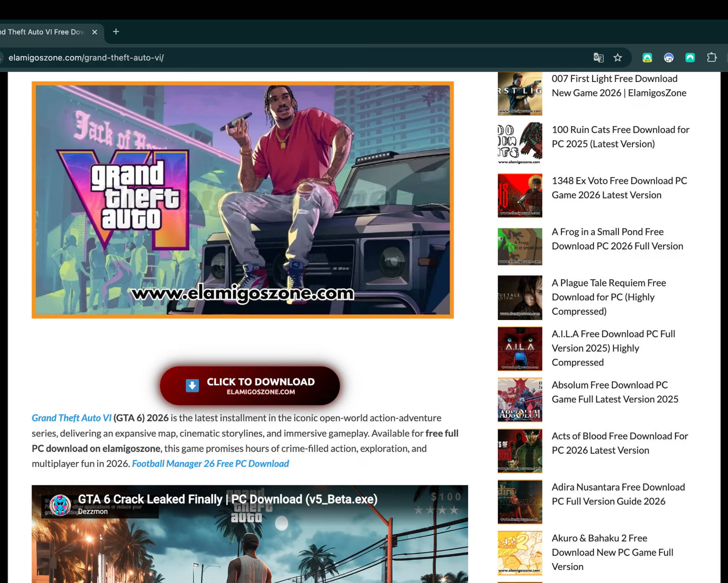Open A.I.L.A Free Download PC link

[613, 348]
